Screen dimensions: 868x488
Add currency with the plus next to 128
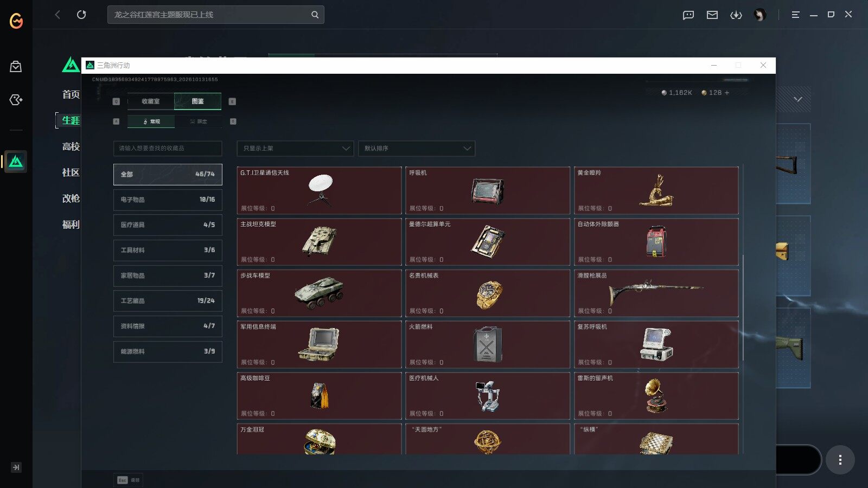727,93
